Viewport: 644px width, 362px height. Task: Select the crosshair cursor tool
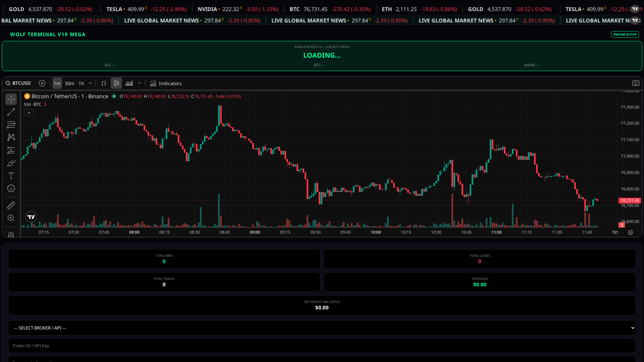click(x=11, y=99)
